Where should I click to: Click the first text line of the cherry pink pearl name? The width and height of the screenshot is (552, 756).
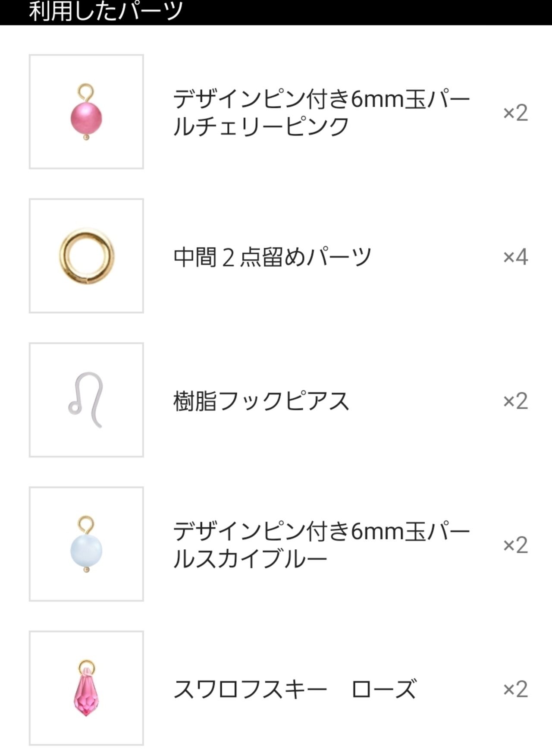pyautogui.click(x=321, y=99)
